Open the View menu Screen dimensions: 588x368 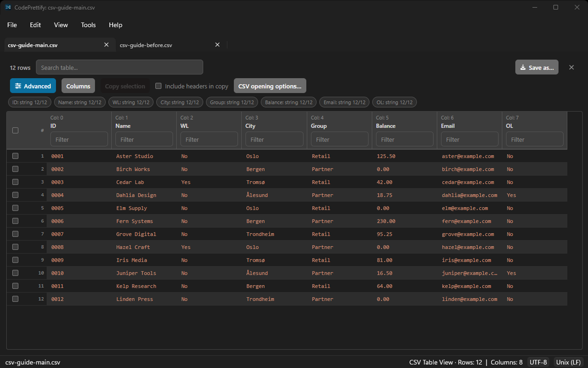point(61,25)
